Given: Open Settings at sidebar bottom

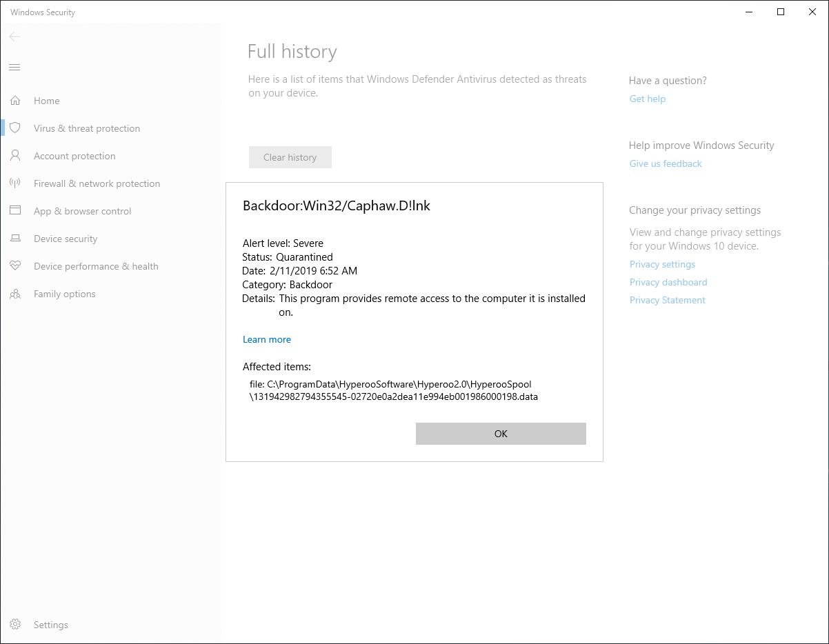Looking at the screenshot, I should coord(51,625).
